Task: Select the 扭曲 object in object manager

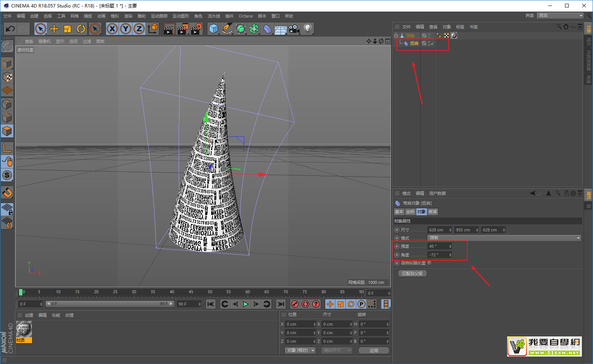Action: point(414,43)
